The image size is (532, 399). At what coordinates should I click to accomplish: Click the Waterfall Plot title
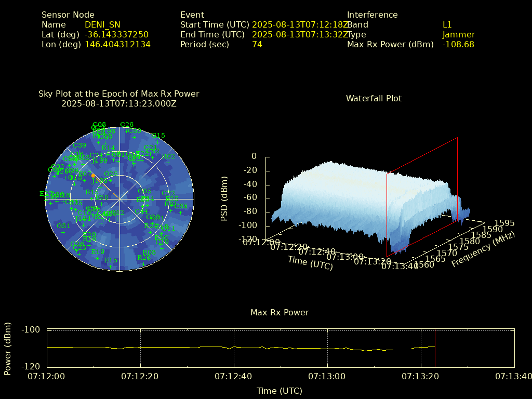374,98
